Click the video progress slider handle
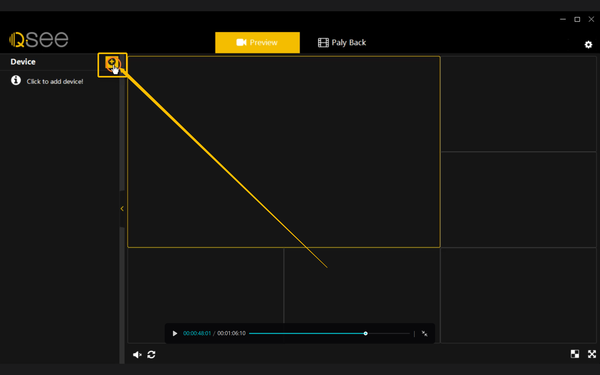This screenshot has width=600, height=375. point(365,333)
